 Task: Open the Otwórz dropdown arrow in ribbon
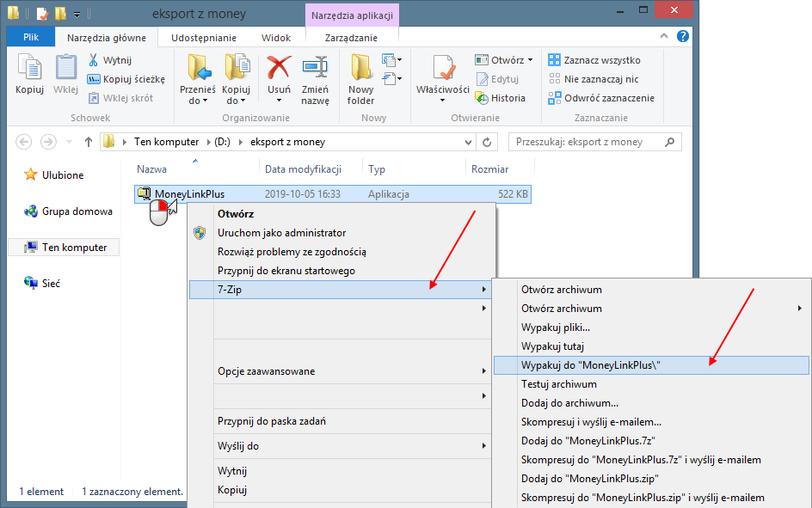[530, 60]
